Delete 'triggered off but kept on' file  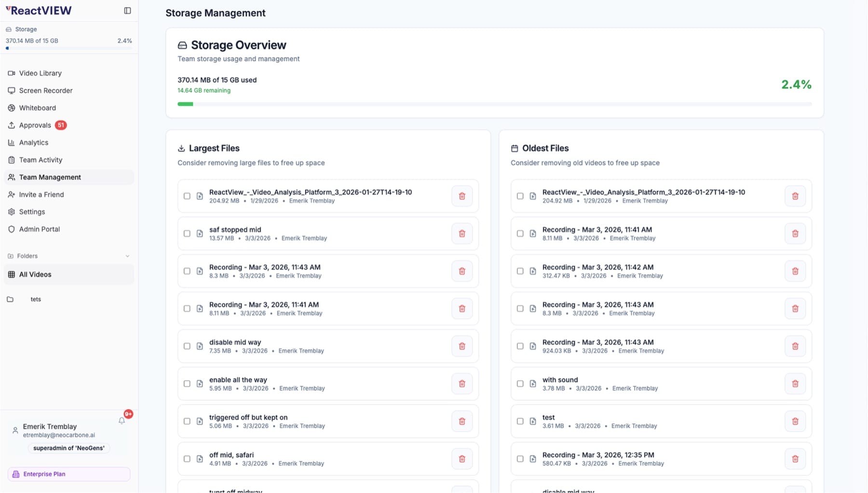[462, 422]
